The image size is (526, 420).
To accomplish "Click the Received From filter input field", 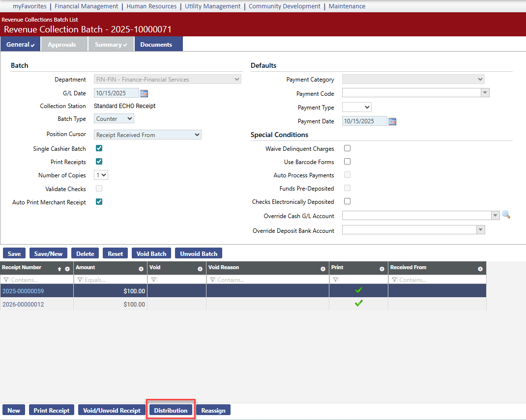I will [x=441, y=280].
